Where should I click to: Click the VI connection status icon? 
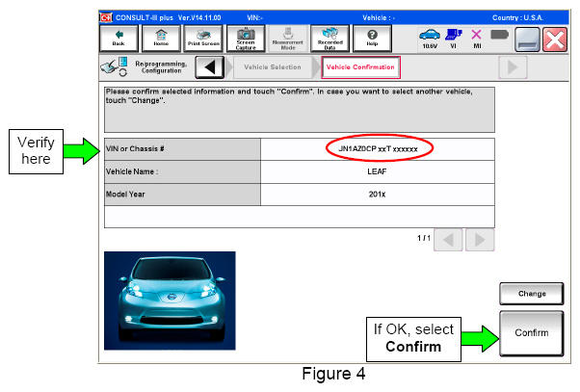coord(454,39)
